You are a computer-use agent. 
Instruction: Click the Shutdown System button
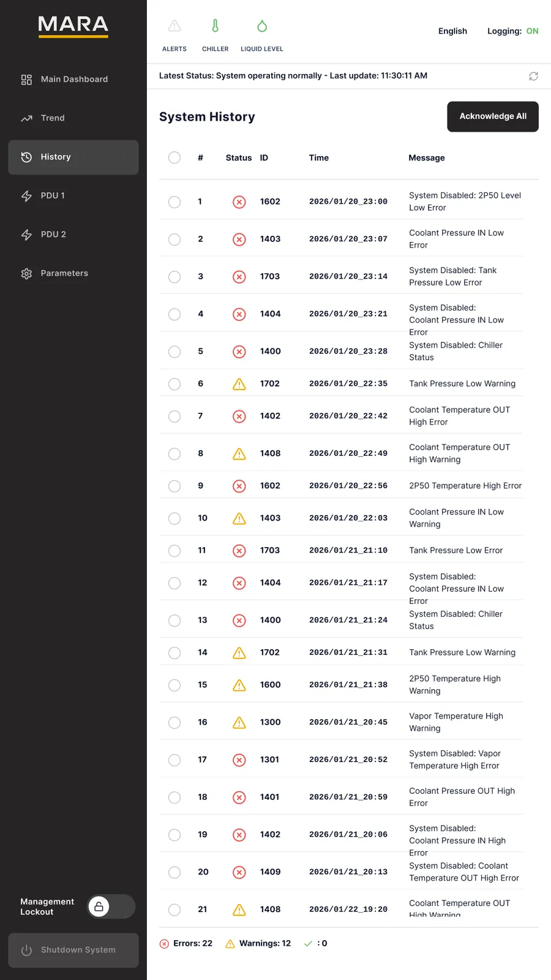pyautogui.click(x=73, y=950)
